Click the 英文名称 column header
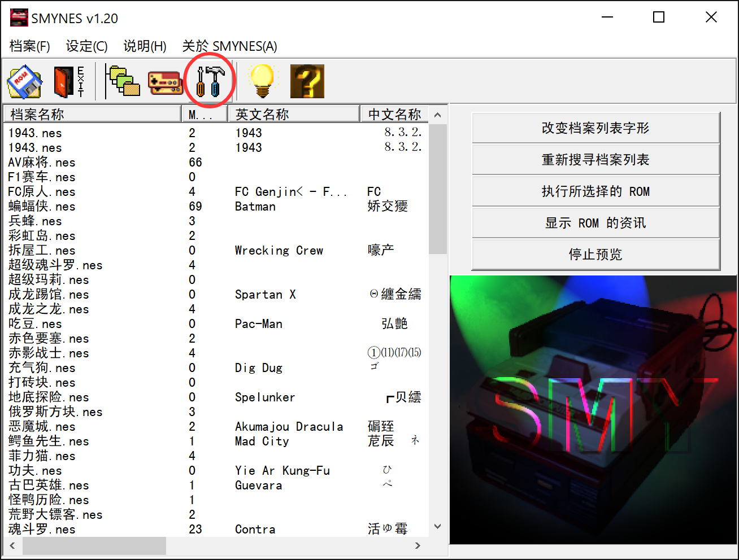The width and height of the screenshot is (739, 560). coord(294,115)
